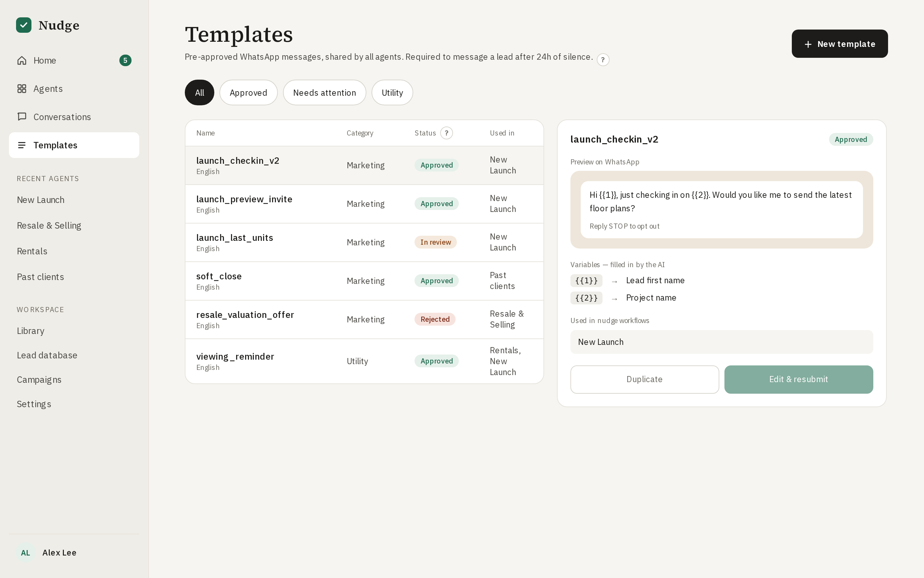Click the Alex Lee user name
The height and width of the screenshot is (578, 924).
point(59,553)
